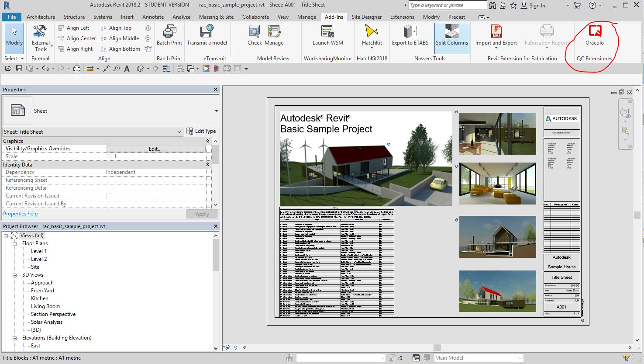This screenshot has height=364, width=644.
Task: Open the Customize Quick Access Toolbar dropdown
Action: [246, 69]
